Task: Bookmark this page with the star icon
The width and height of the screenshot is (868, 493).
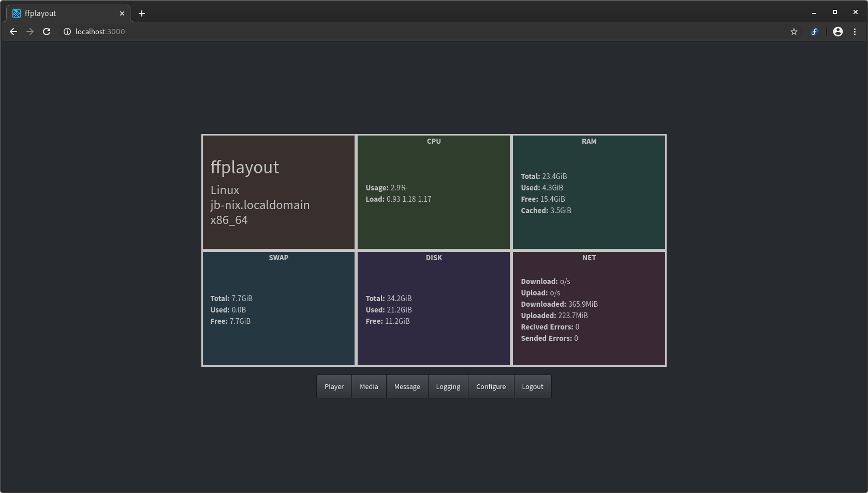Action: (794, 32)
